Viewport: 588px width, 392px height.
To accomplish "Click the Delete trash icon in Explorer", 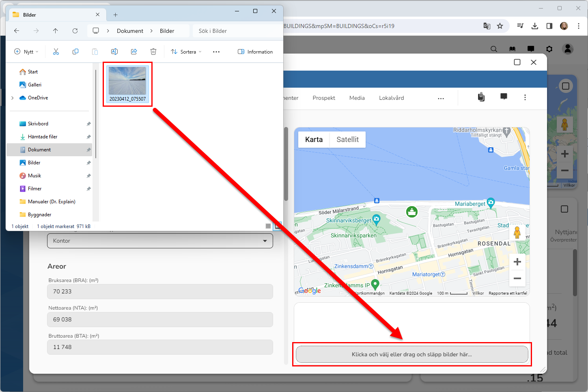I will point(153,52).
